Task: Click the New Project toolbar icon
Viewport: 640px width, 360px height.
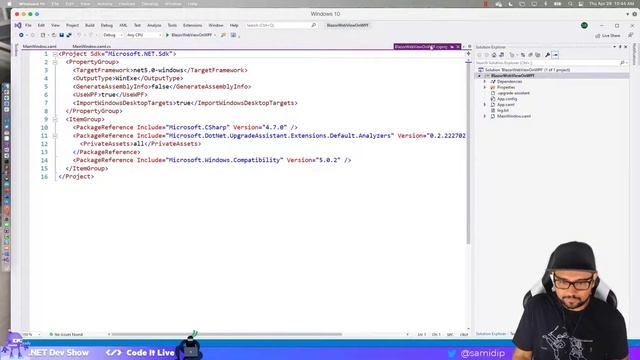Action: pyautogui.click(x=43, y=35)
